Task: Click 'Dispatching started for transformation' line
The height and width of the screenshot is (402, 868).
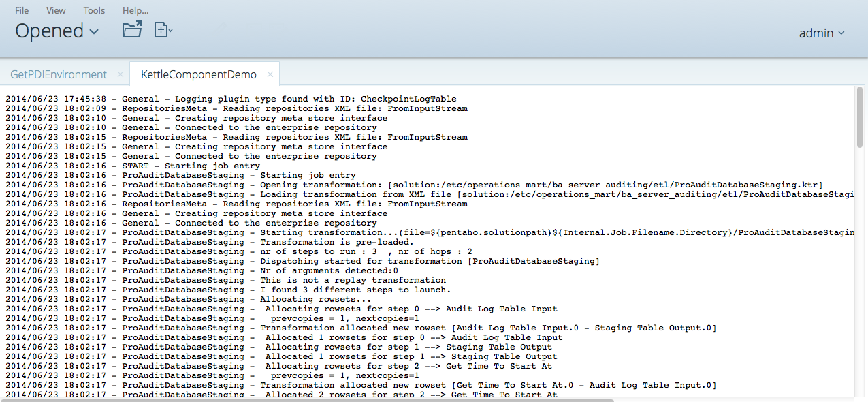Action: 302,261
